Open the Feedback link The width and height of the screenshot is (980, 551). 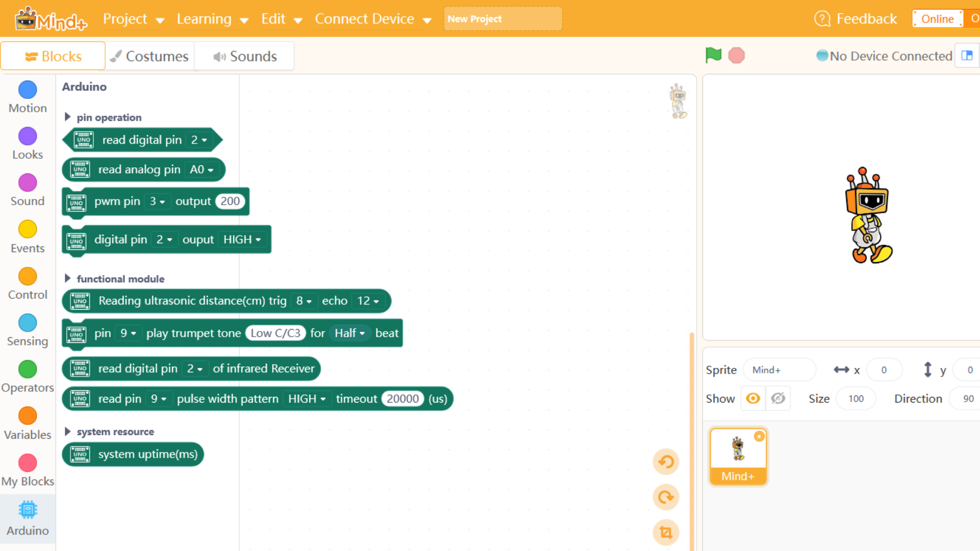point(855,19)
